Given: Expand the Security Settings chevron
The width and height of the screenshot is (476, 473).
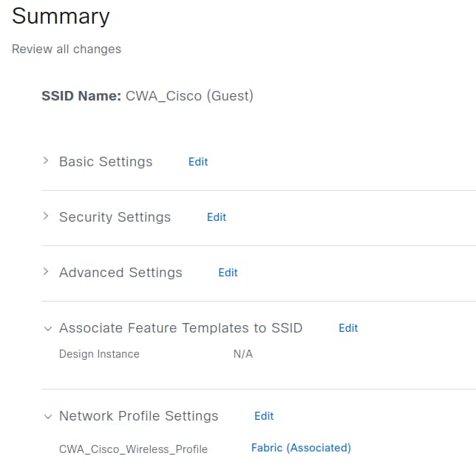Looking at the screenshot, I should coord(46,217).
